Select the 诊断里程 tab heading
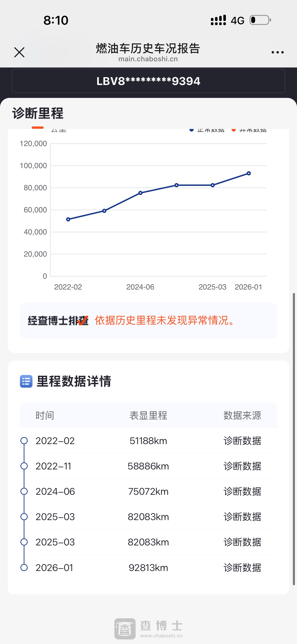This screenshot has width=297, height=644. pyautogui.click(x=38, y=113)
